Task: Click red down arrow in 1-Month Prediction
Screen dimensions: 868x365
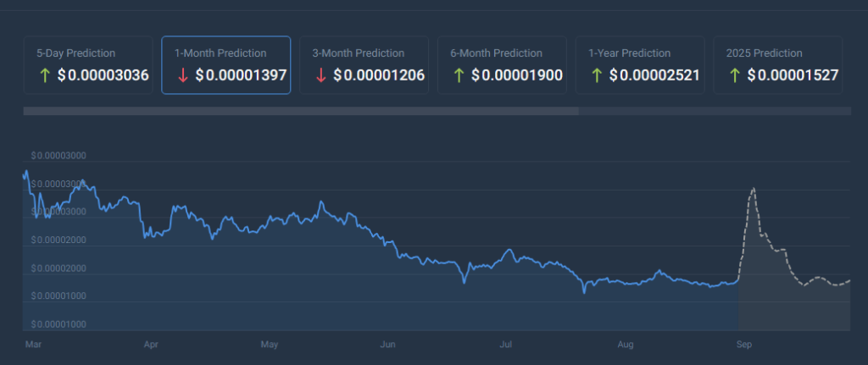Action: 183,75
